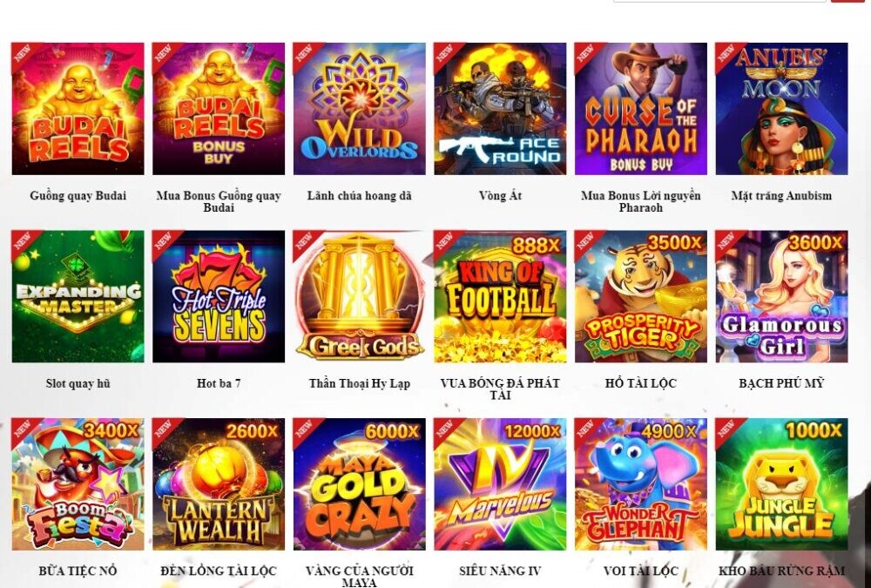Open the Glamorous Girl game tile

781,296
